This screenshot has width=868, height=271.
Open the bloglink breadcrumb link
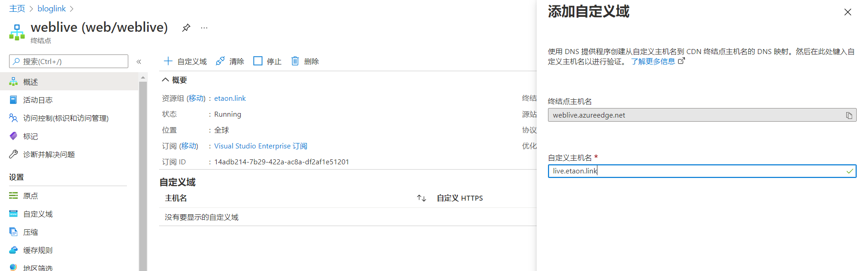tap(52, 9)
